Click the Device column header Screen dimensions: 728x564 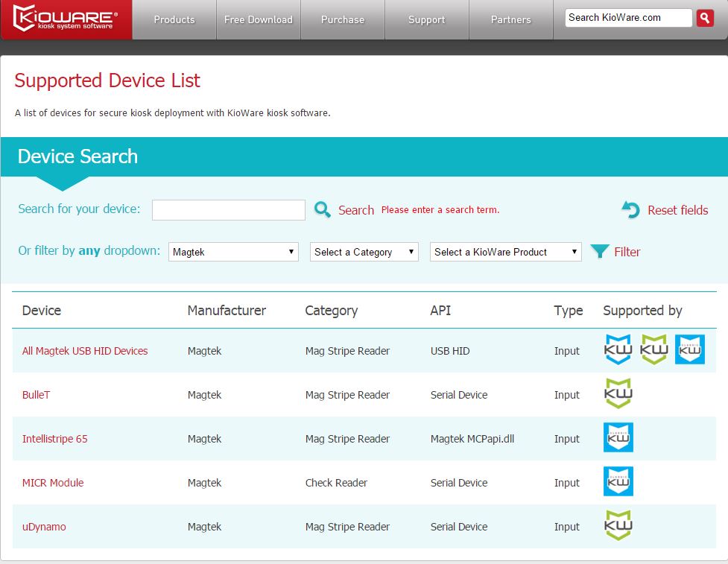[42, 310]
